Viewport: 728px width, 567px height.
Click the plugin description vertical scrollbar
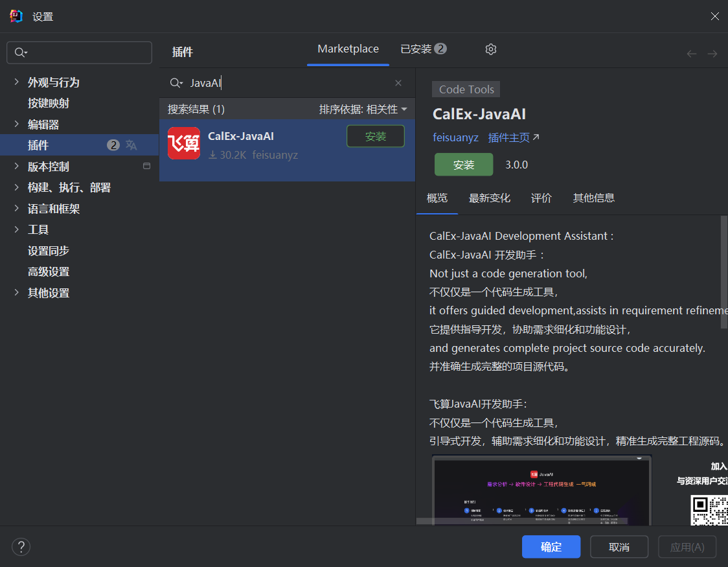(x=724, y=272)
